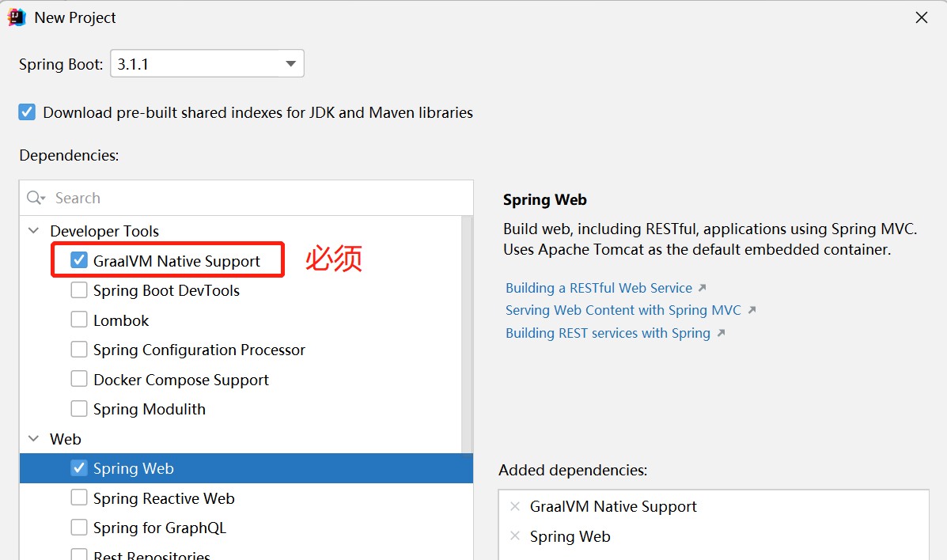Click the search magnifier icon
947x560 pixels.
coord(35,199)
